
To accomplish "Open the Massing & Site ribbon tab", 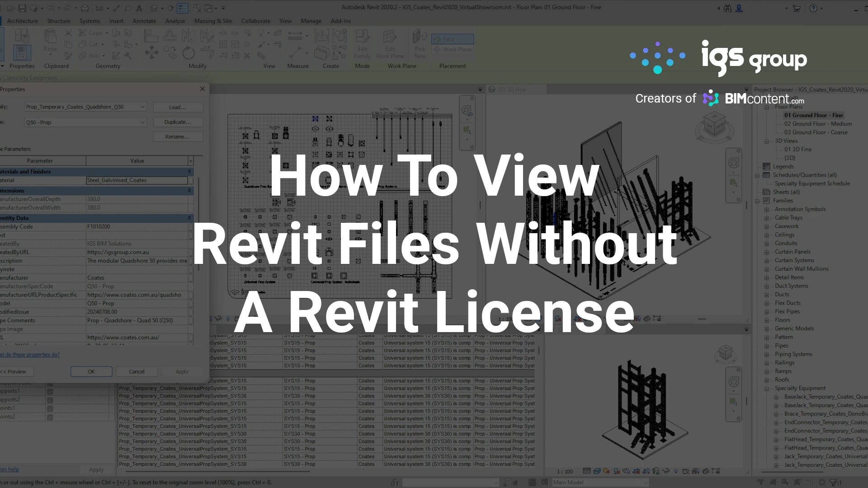I will (x=213, y=21).
